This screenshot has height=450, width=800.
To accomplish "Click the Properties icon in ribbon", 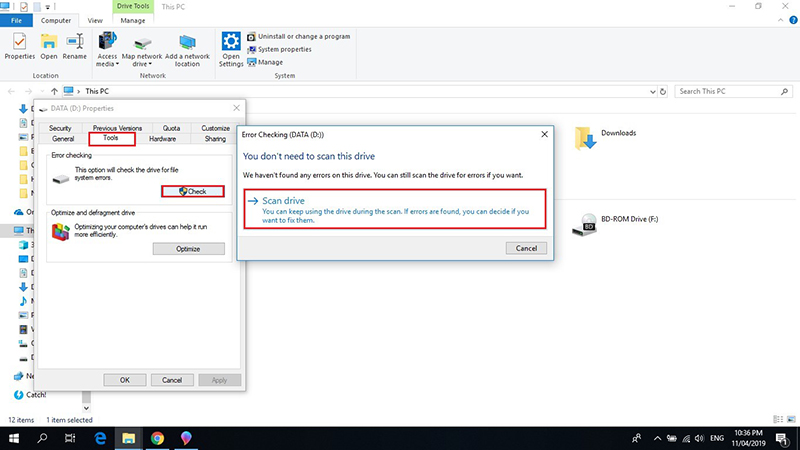I will point(19,46).
